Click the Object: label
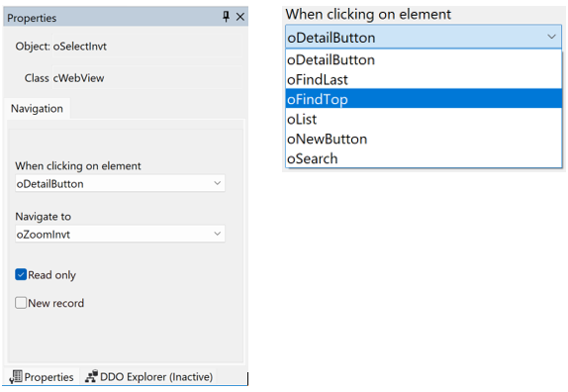The width and height of the screenshot is (568, 392). coord(33,46)
